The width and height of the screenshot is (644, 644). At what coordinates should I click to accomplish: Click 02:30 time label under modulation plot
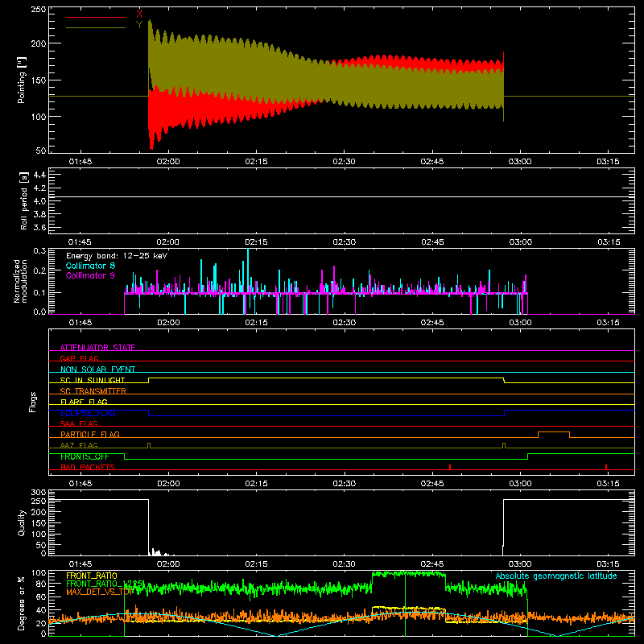pyautogui.click(x=345, y=323)
